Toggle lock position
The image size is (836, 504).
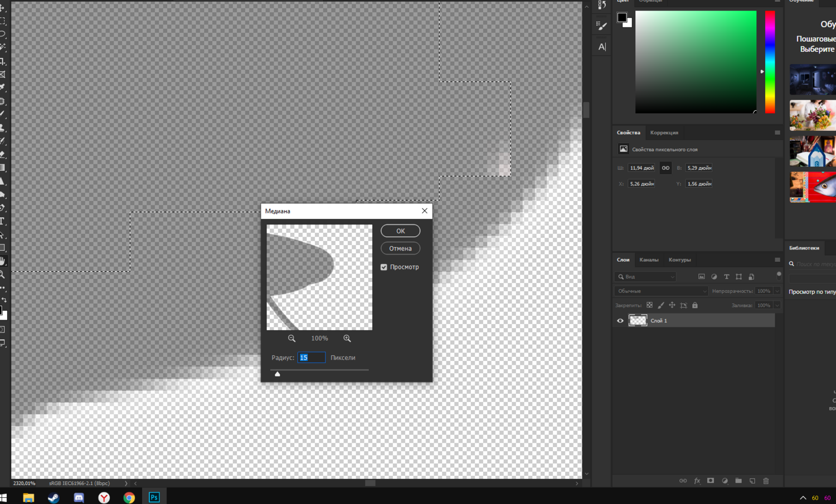672,305
